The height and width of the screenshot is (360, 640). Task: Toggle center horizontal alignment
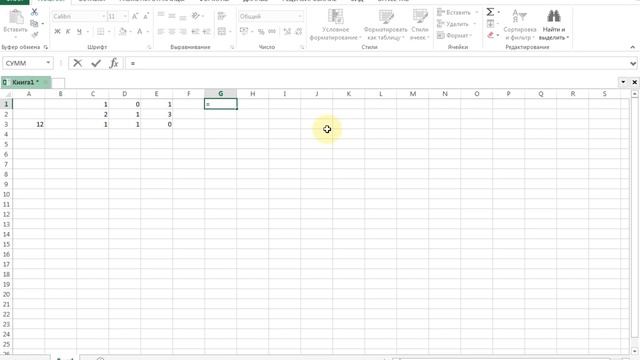[x=172, y=31]
